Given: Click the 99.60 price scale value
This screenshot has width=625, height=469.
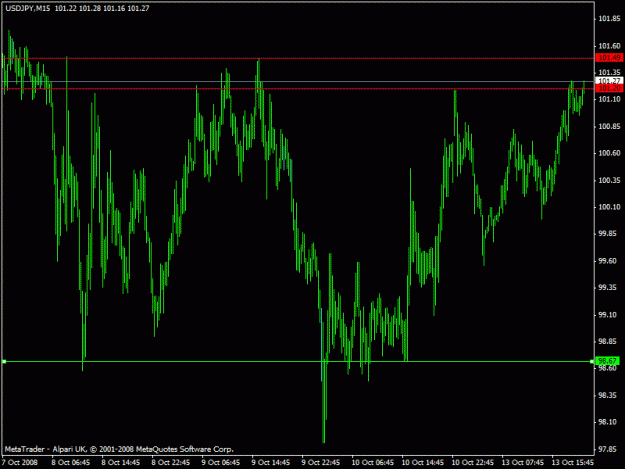Looking at the screenshot, I should pos(609,261).
